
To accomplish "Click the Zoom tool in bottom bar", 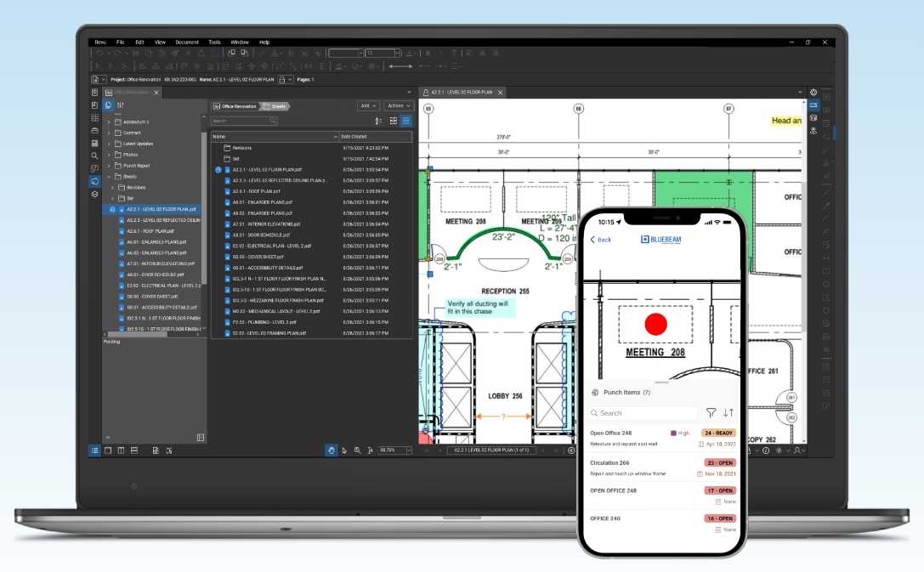I will pyautogui.click(x=357, y=450).
